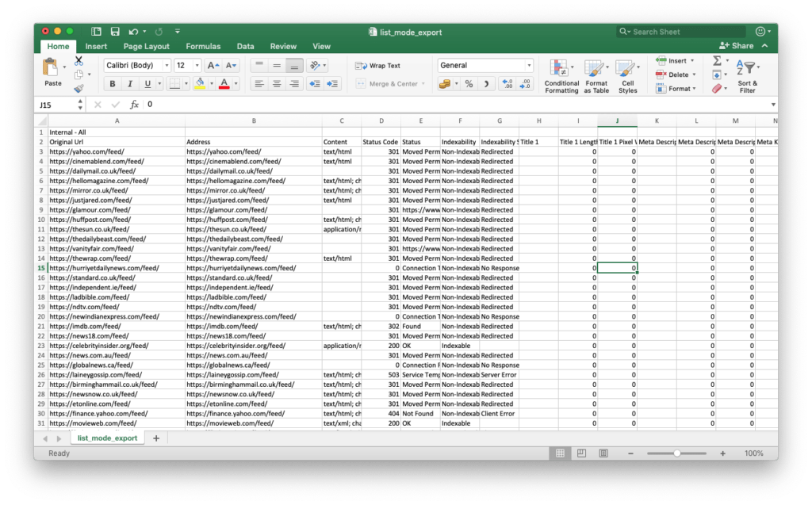Viewport: 812px width, 505px height.
Task: Open the Home ribbon tab
Action: [58, 46]
